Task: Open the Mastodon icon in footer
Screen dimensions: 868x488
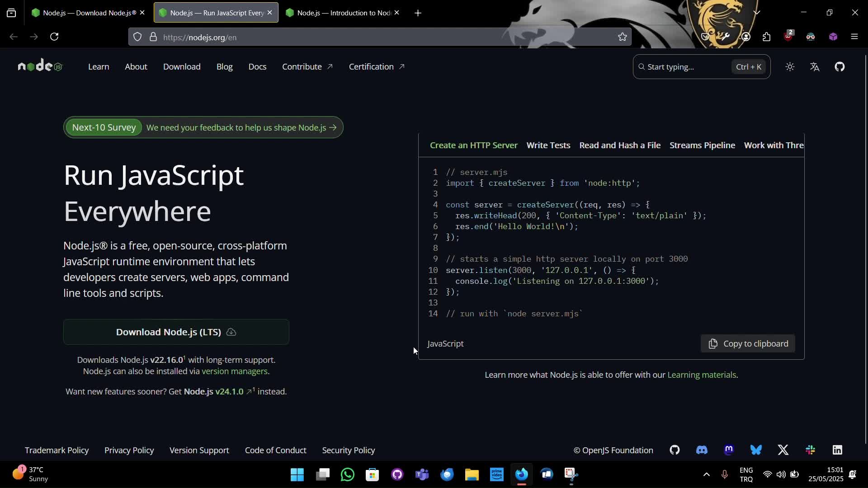Action: point(729,450)
